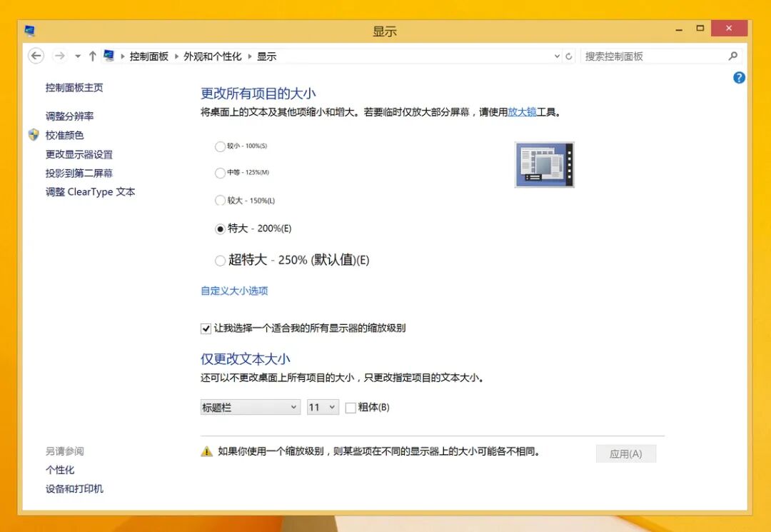Screen dimensions: 771x532
Task: Open 调整 ClearType 文本 link
Action: coord(90,192)
